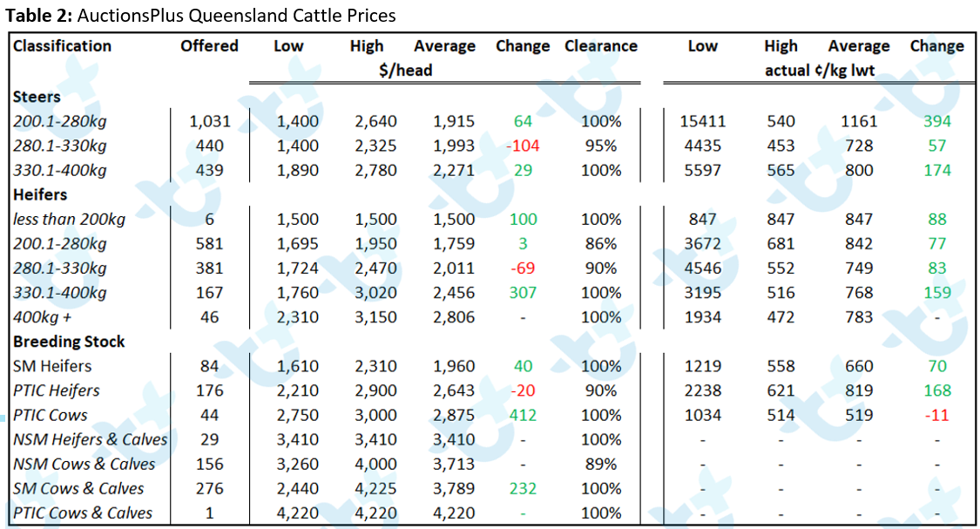980x529 pixels.
Task: Click the table title mentioning AuctionsPlus Queensland
Action: tap(200, 15)
